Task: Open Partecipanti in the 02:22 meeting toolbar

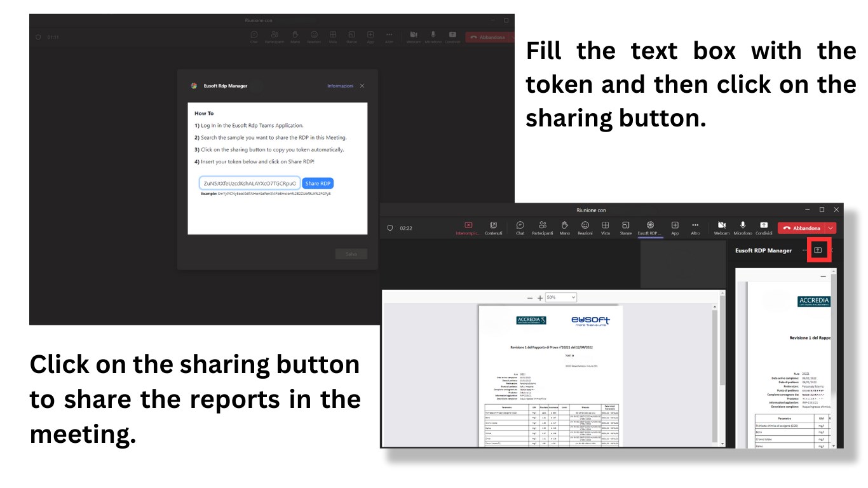Action: point(542,228)
